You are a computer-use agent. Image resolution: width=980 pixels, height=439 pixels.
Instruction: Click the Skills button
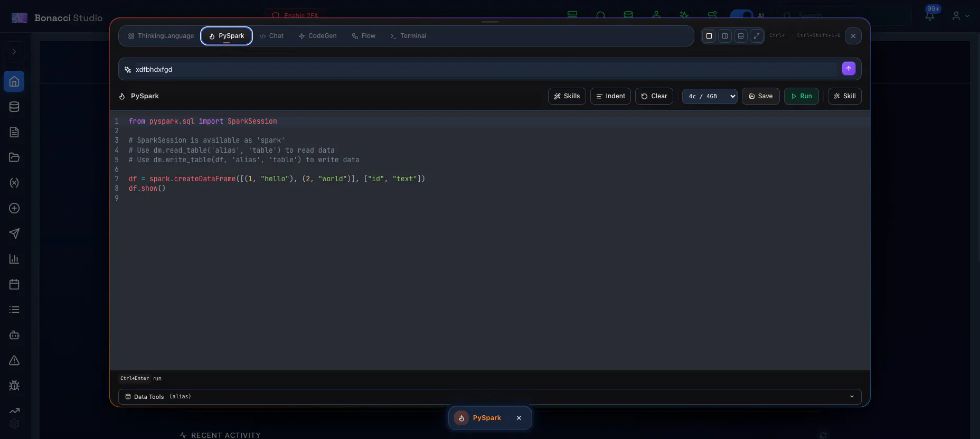[x=567, y=96]
